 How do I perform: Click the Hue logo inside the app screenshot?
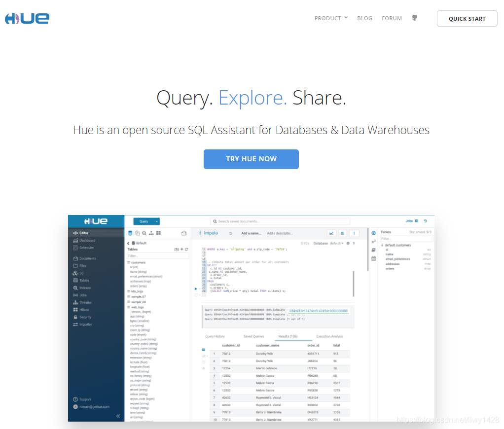96,221
